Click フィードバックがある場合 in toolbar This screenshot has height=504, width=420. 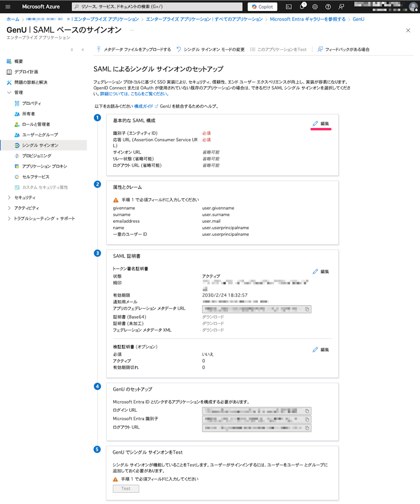(x=343, y=50)
